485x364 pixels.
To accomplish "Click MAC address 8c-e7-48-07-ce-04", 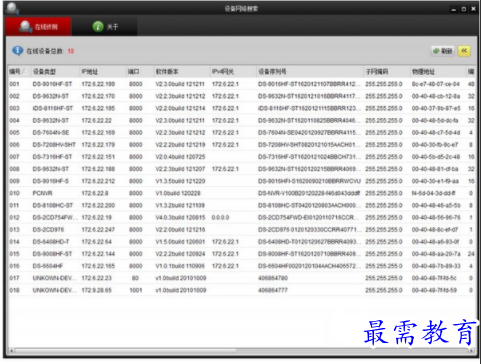I will pyautogui.click(x=436, y=84).
